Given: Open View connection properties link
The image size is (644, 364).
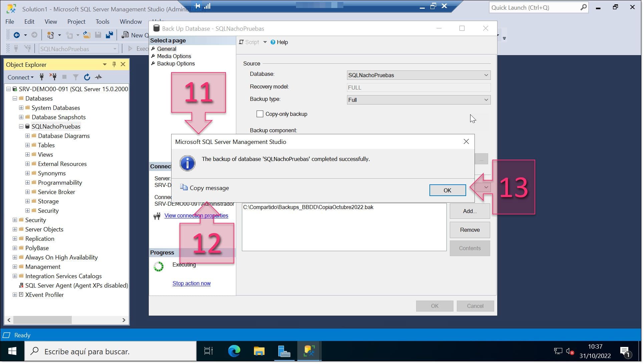Looking at the screenshot, I should click(x=197, y=216).
